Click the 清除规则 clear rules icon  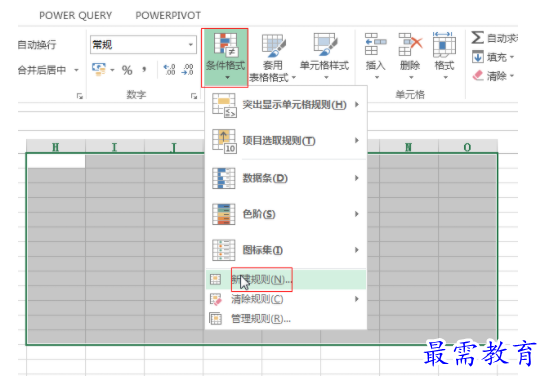[215, 299]
